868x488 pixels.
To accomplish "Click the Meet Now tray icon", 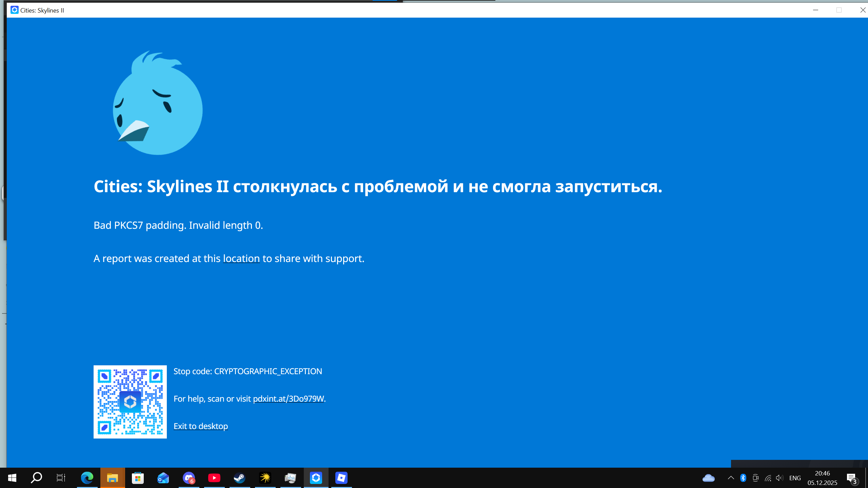I will pos(755,478).
